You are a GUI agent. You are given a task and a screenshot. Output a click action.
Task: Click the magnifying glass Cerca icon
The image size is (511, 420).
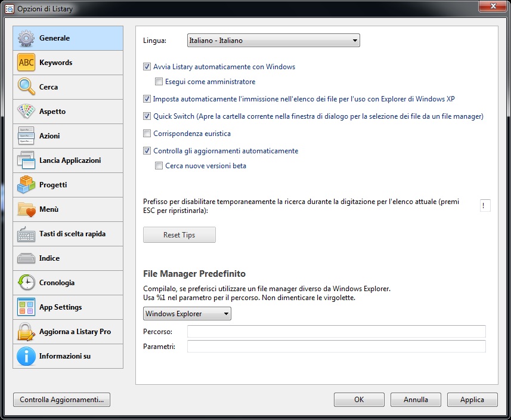pos(26,87)
